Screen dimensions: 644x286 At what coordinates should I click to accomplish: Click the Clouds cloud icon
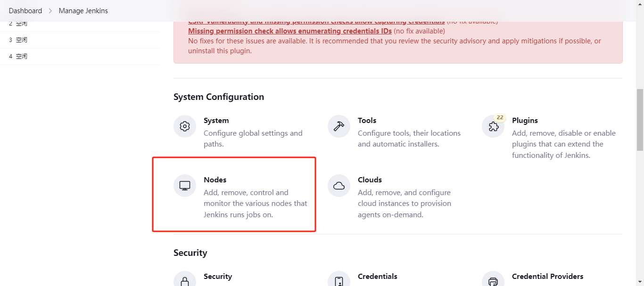coord(339,186)
